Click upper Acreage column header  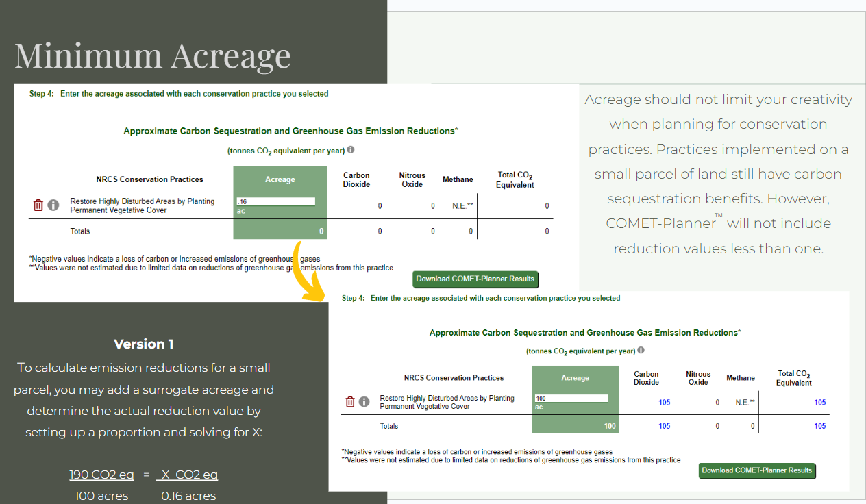280,179
